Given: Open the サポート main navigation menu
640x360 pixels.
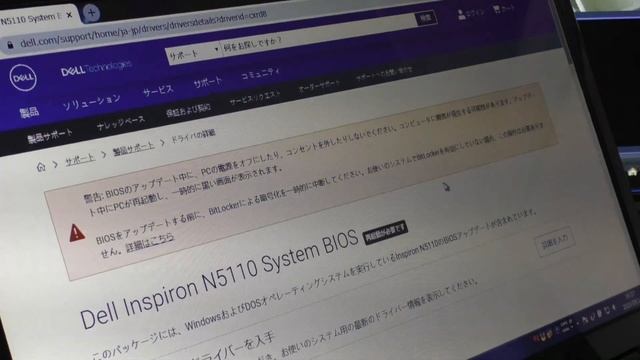Looking at the screenshot, I should 208,82.
